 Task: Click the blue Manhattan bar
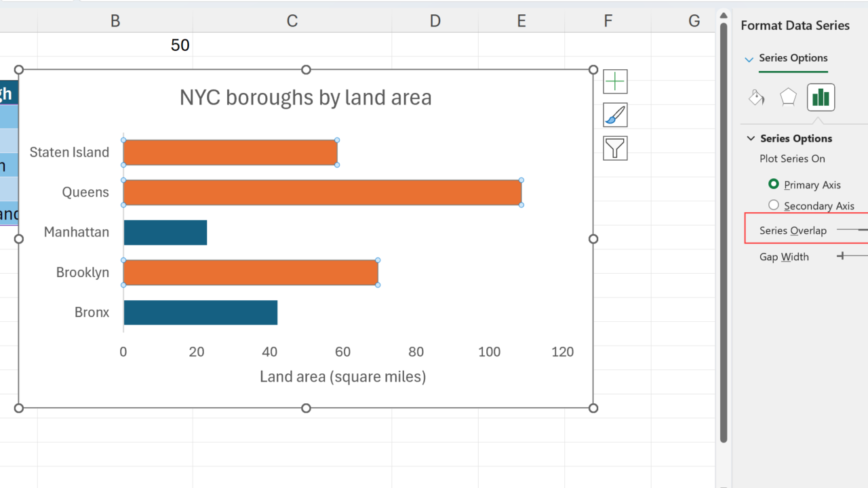[165, 232]
